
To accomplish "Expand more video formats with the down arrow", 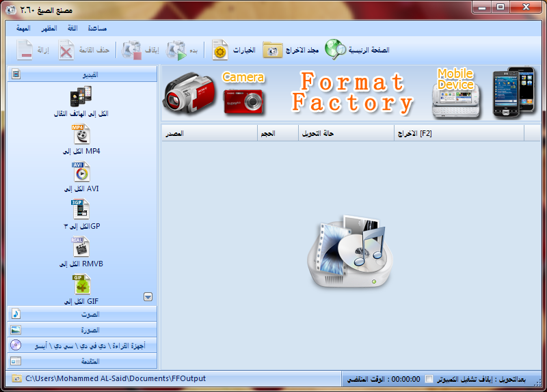I will pos(148,297).
